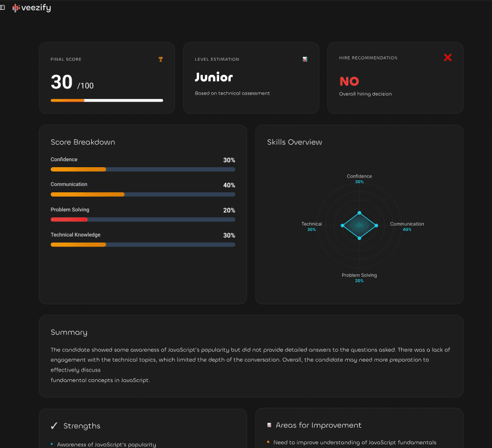Click the Final Score progress bar
This screenshot has height=448, width=492.
tap(107, 101)
